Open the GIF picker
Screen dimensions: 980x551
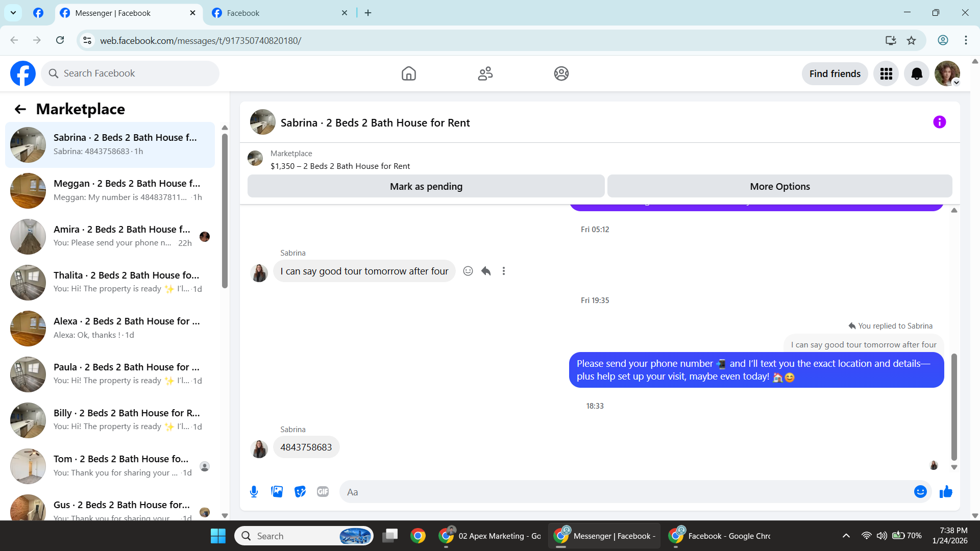[323, 492]
